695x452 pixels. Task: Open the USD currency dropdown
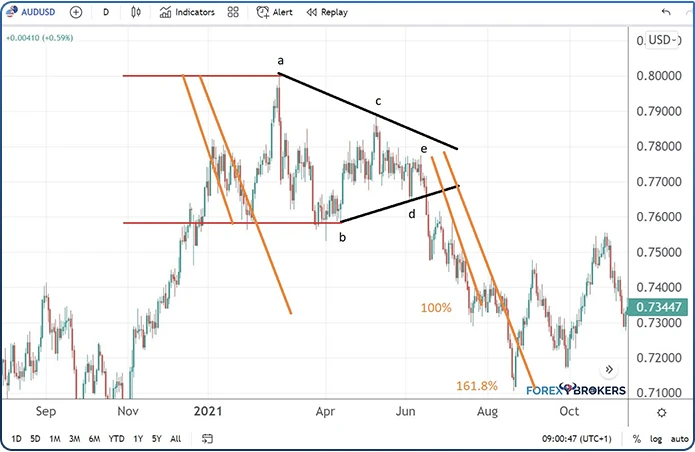point(663,41)
